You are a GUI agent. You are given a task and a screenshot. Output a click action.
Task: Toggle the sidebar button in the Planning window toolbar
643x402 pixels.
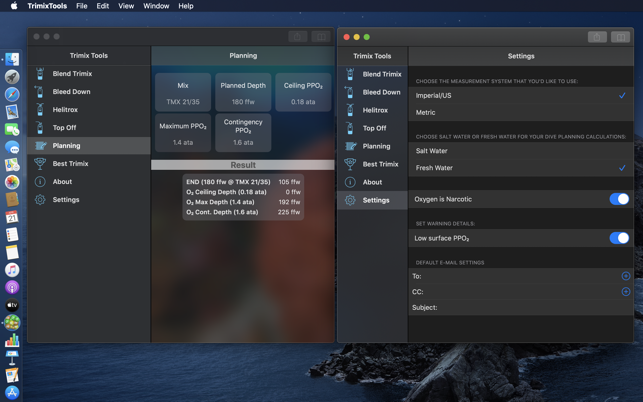(x=321, y=37)
